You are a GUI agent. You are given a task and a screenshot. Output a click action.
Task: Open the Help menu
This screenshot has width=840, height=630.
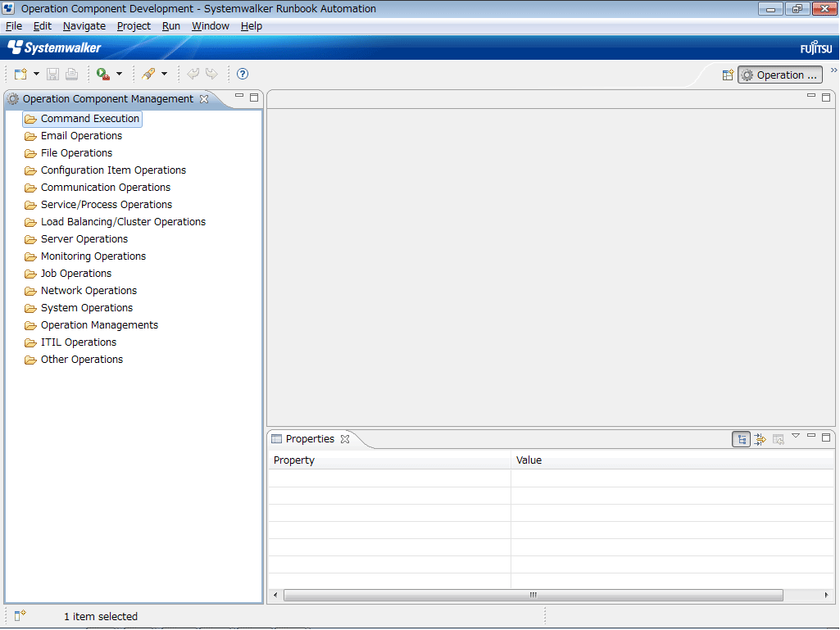pyautogui.click(x=252, y=26)
